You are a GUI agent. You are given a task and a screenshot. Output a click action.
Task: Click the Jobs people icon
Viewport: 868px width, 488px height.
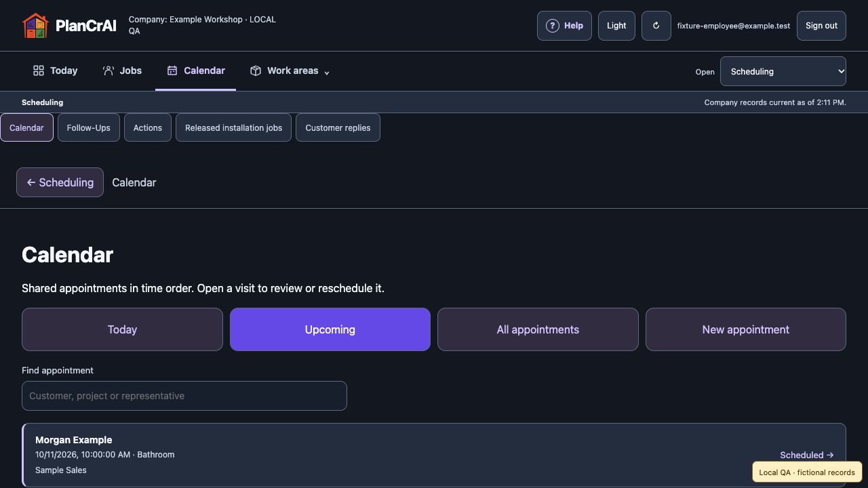(x=108, y=70)
